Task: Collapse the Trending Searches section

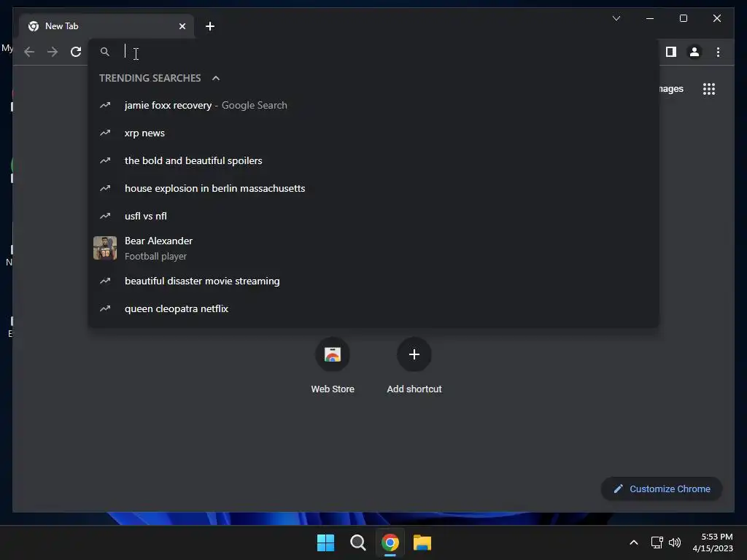Action: (x=216, y=78)
